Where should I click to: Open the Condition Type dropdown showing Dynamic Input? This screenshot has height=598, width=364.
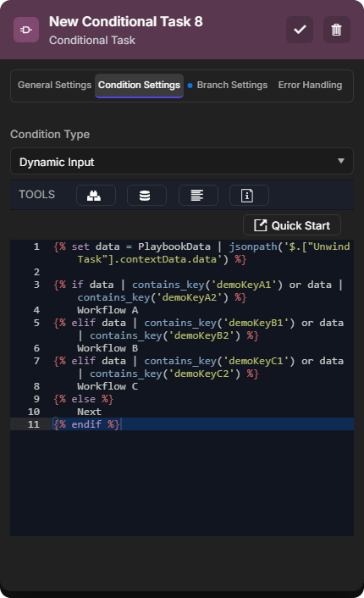coord(182,161)
